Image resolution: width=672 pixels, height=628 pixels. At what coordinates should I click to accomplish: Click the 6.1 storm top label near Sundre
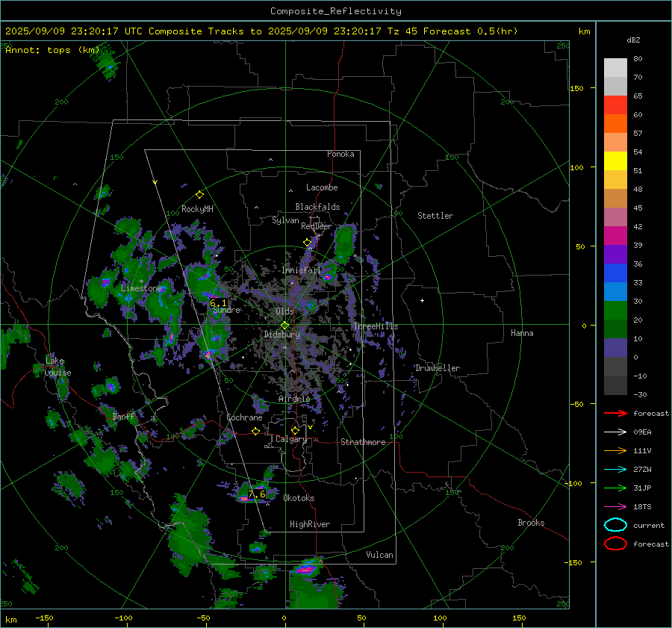218,303
